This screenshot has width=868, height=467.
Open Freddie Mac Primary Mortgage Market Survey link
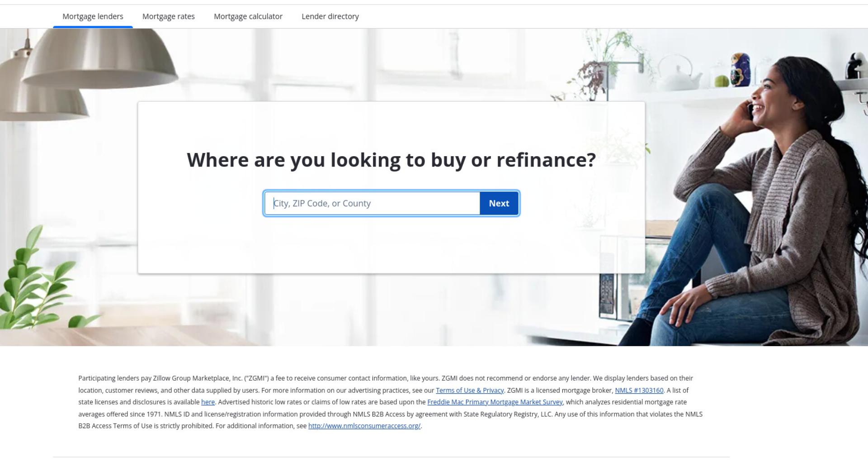(x=495, y=402)
